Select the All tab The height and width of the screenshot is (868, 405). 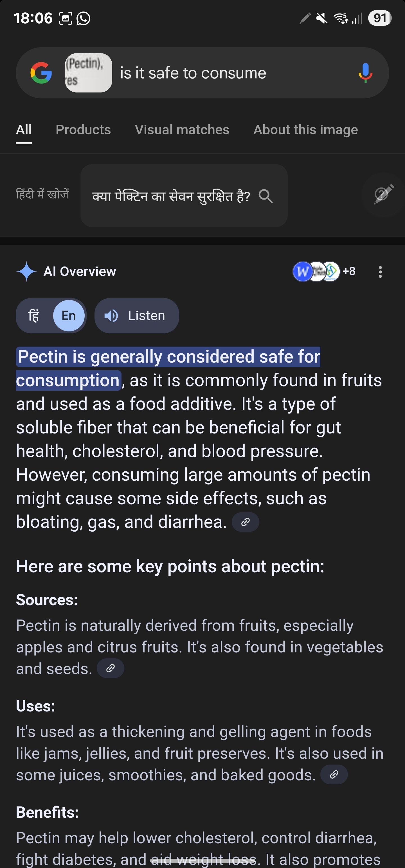pyautogui.click(x=24, y=130)
